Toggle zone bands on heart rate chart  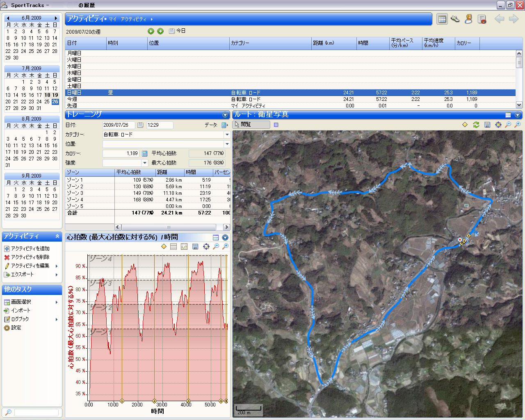point(173,247)
